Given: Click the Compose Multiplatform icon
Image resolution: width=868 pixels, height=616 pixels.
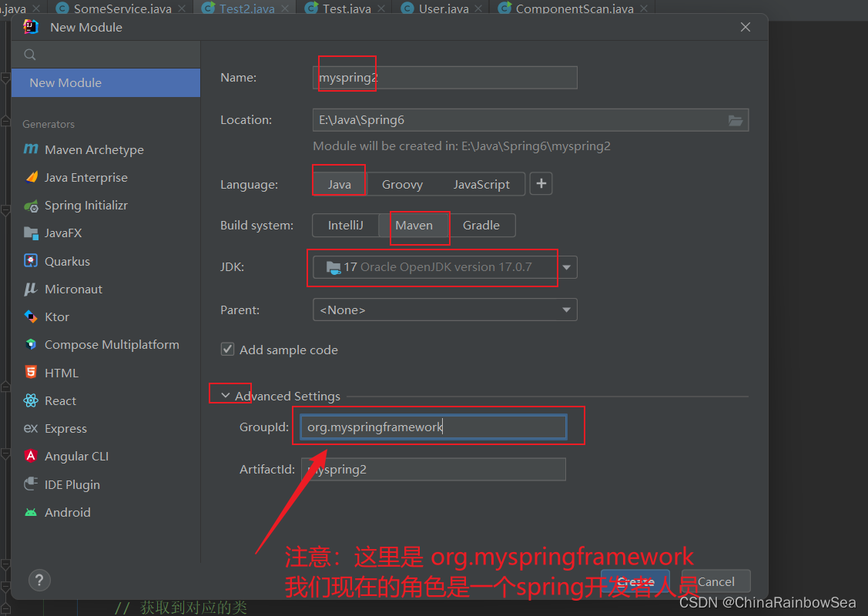Looking at the screenshot, I should pyautogui.click(x=31, y=344).
